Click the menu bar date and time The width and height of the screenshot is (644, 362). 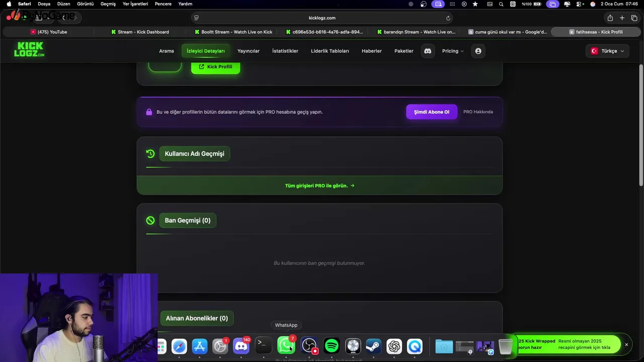tap(619, 4)
